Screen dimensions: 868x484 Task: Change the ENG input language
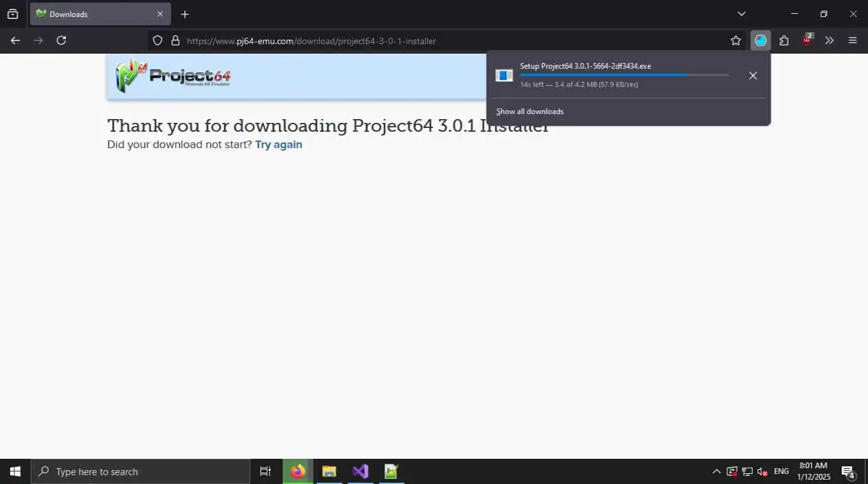[781, 471]
